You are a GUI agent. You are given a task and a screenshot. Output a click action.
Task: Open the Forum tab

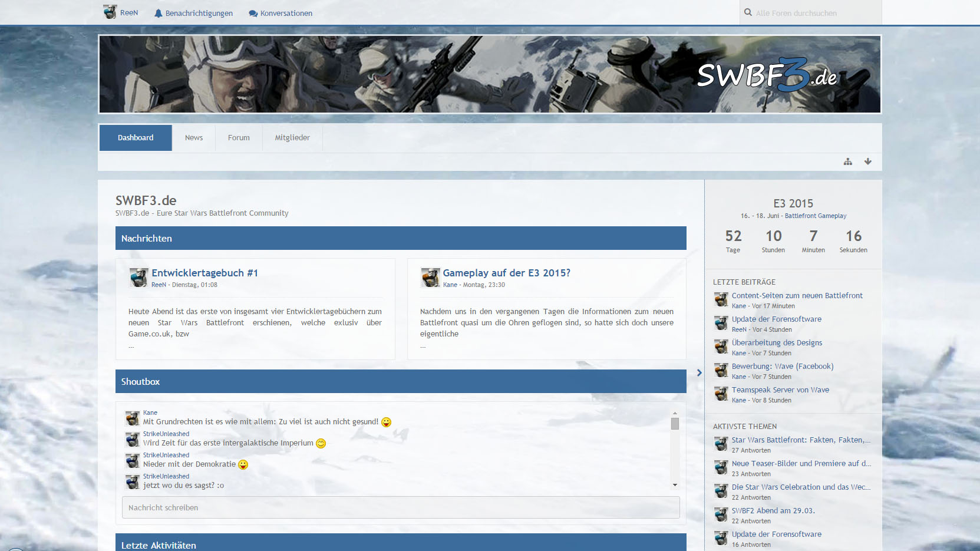click(x=239, y=137)
